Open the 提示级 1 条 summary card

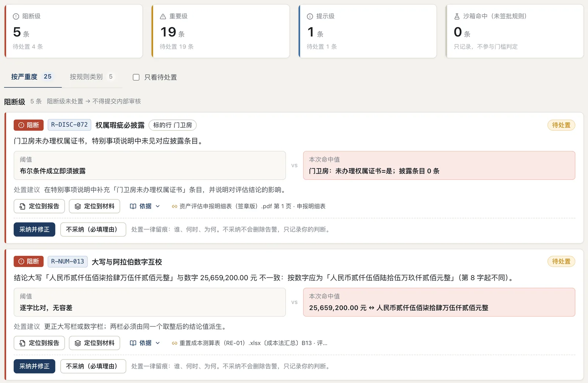pyautogui.click(x=367, y=31)
